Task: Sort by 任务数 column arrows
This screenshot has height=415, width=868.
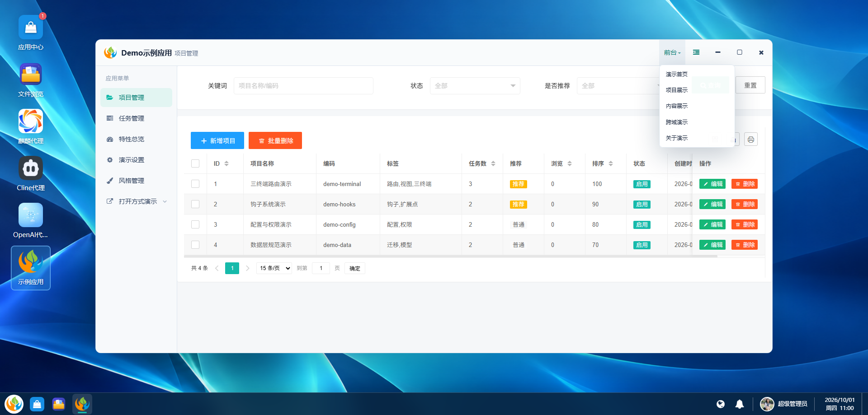Action: point(493,163)
